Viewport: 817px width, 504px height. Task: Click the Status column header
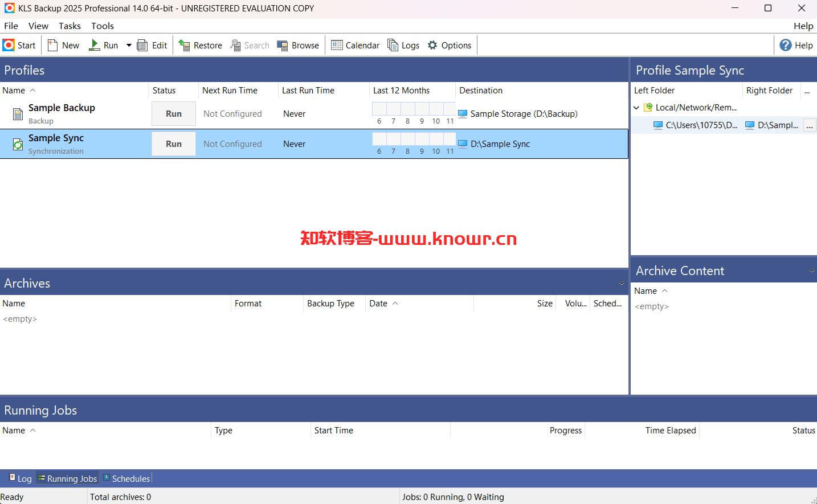173,91
